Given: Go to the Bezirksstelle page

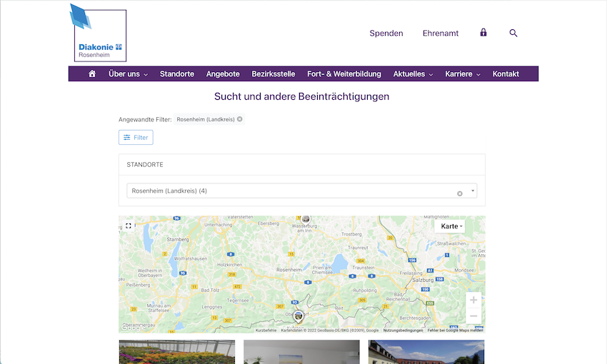Looking at the screenshot, I should click(x=274, y=74).
